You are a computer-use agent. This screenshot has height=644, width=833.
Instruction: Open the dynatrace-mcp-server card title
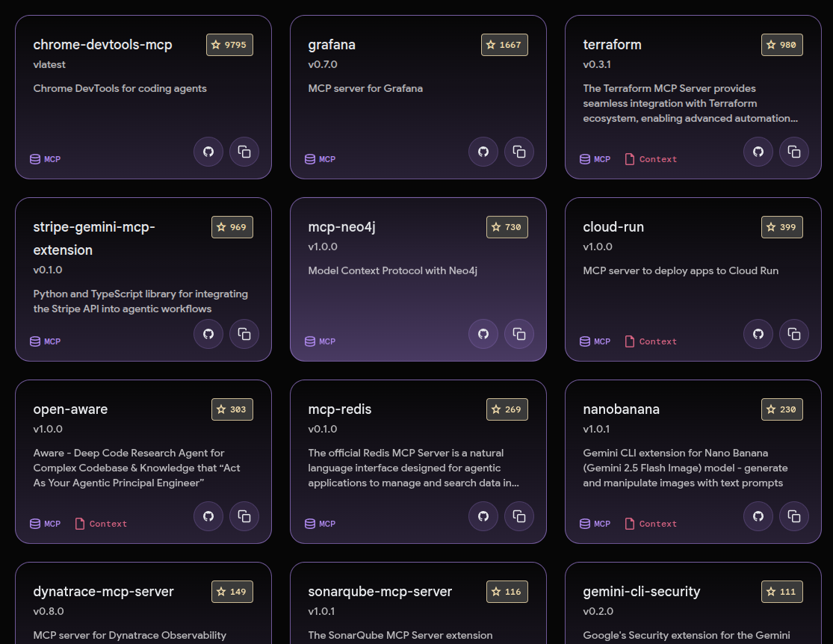(x=103, y=592)
